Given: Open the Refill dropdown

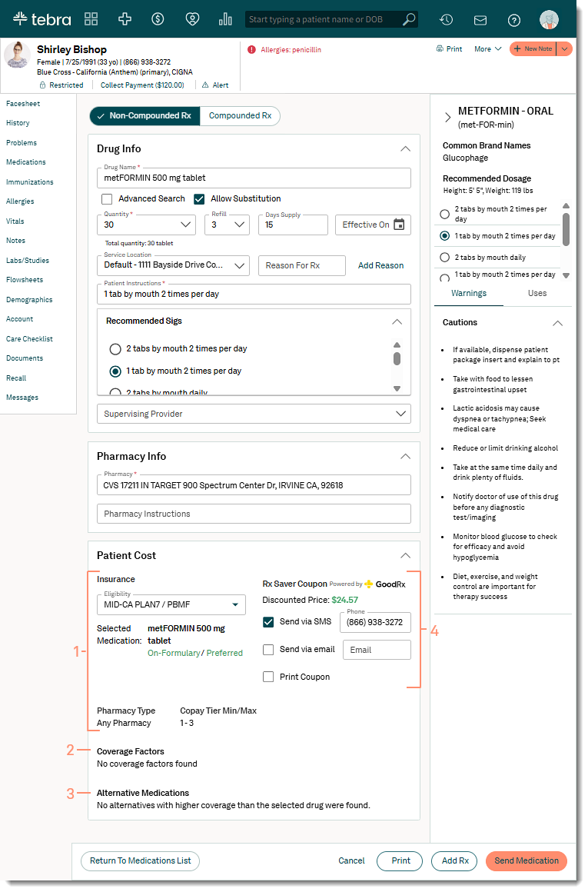Looking at the screenshot, I should tap(227, 225).
